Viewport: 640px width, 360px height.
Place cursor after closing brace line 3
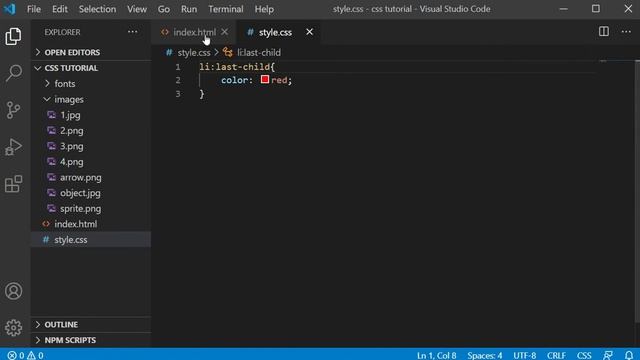pyautogui.click(x=204, y=94)
